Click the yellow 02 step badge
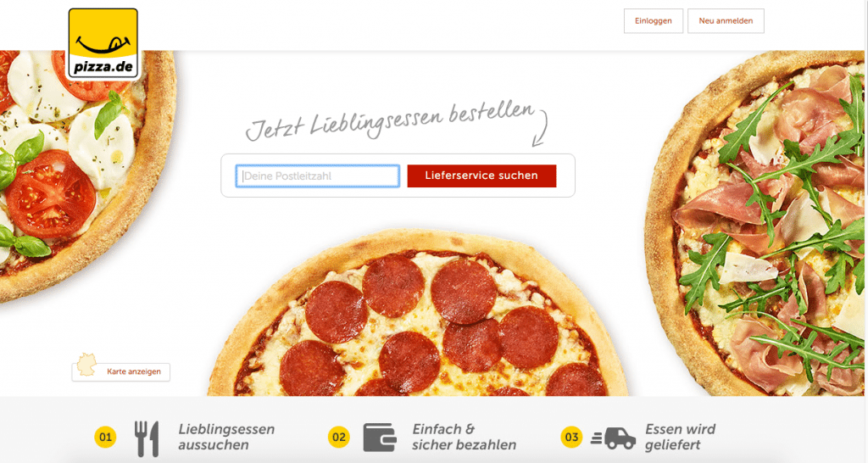868x463 pixels. (x=339, y=437)
